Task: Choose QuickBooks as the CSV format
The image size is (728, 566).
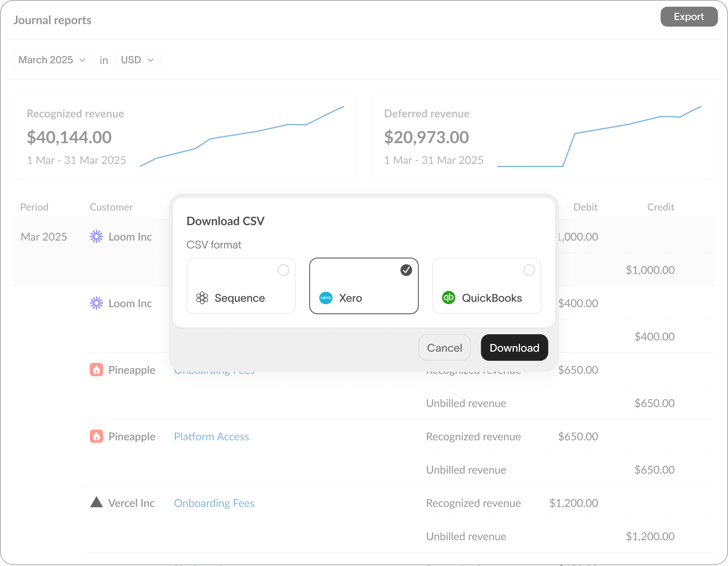Action: click(x=486, y=286)
